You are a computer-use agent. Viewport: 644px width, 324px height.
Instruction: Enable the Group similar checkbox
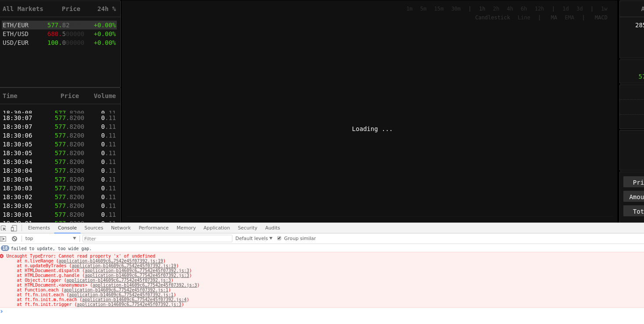click(x=279, y=238)
